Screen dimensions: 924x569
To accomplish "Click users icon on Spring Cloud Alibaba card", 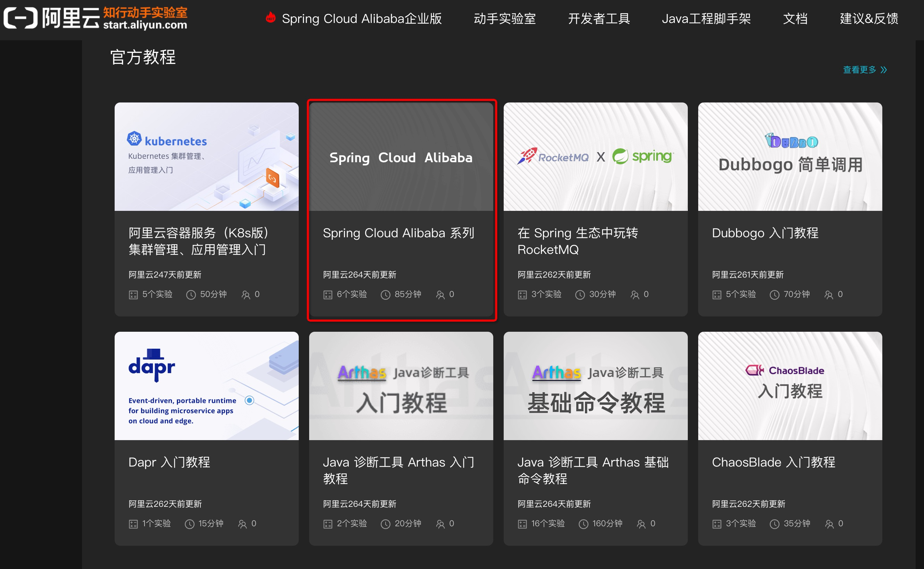I will click(x=440, y=295).
